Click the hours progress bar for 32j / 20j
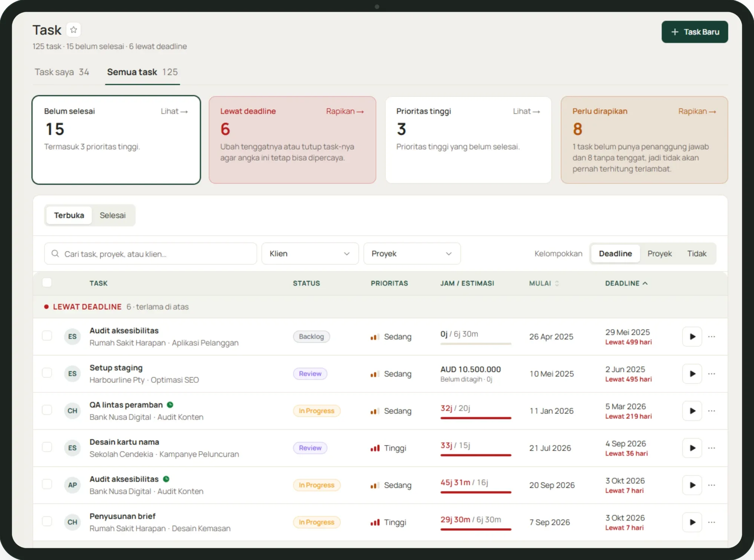754x560 pixels. click(476, 418)
